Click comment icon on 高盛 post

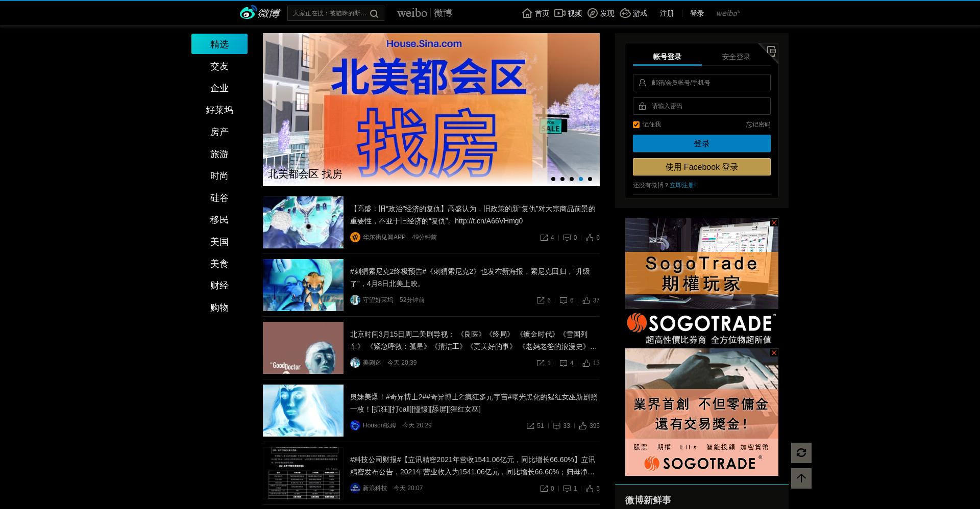pyautogui.click(x=567, y=238)
